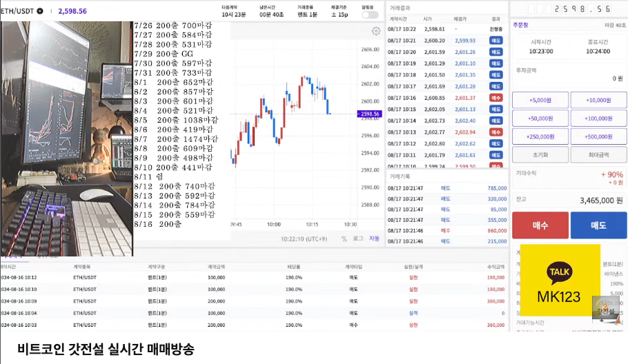Screen dimensions: 630x364
Task: Click the 매도 badge in the 08/17 10:21 row
Action: coord(496,41)
